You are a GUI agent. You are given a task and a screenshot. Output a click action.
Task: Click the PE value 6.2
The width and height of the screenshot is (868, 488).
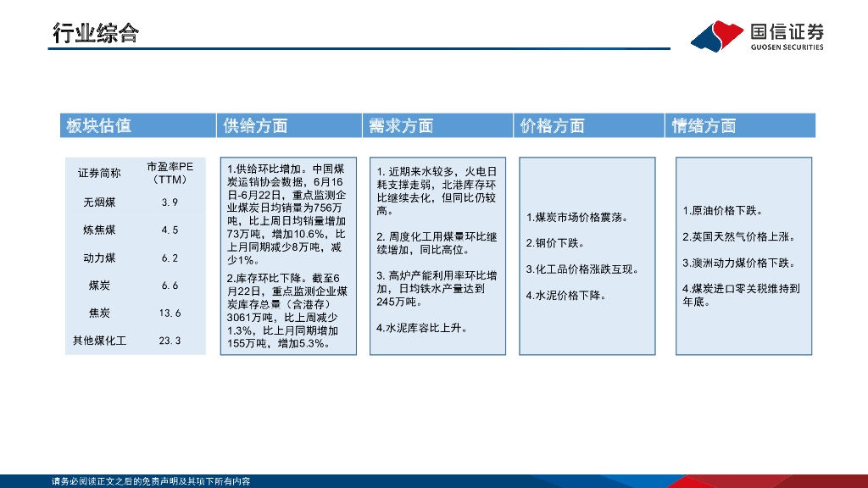click(170, 258)
